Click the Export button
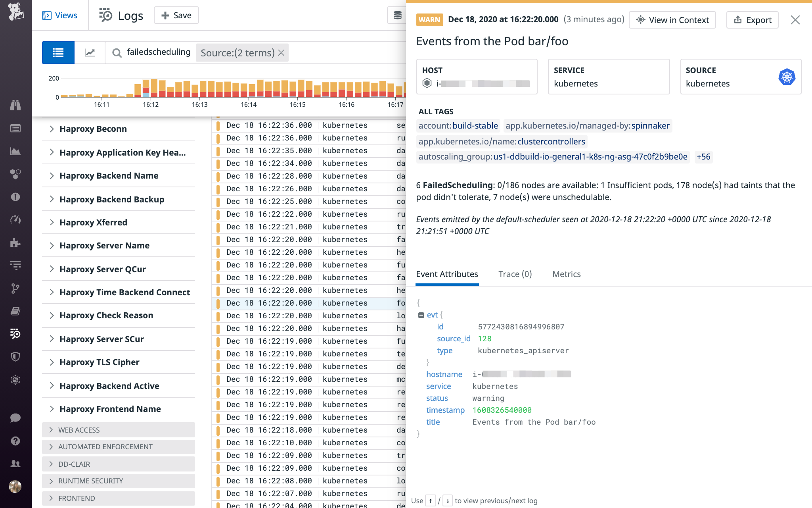Image resolution: width=812 pixels, height=508 pixels. [x=752, y=19]
